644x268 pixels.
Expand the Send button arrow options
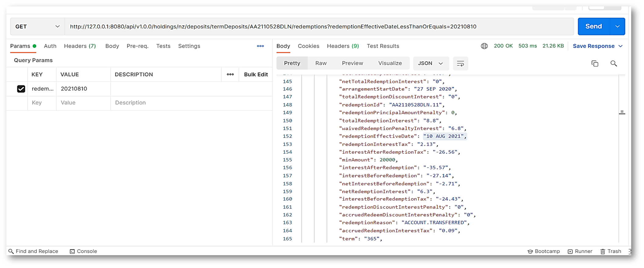(617, 27)
